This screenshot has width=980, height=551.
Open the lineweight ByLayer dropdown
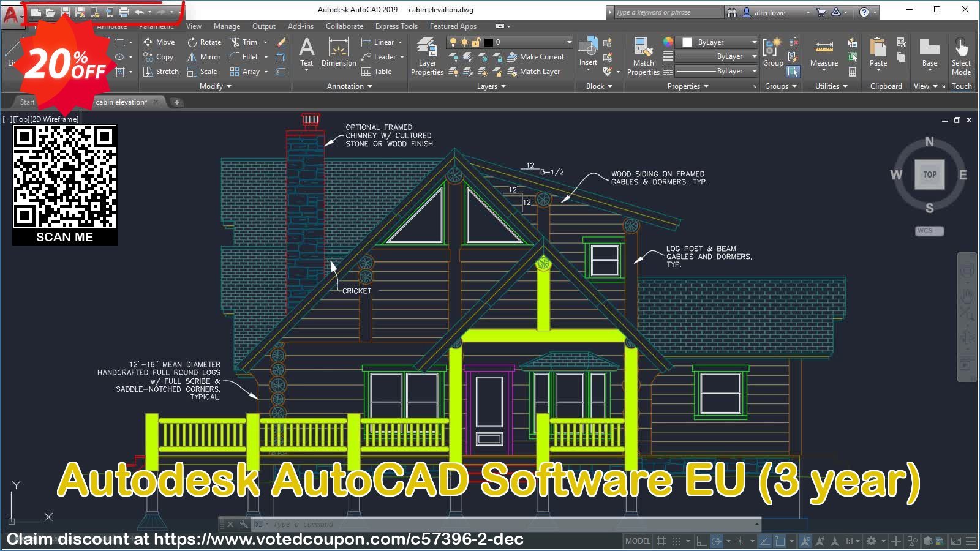click(717, 56)
